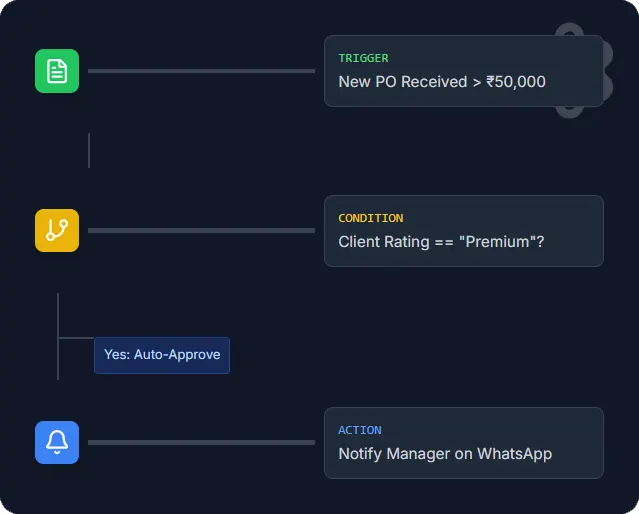This screenshot has width=639, height=514.
Task: Select the "New PO Received > ₹50,000" text
Action: tap(442, 82)
